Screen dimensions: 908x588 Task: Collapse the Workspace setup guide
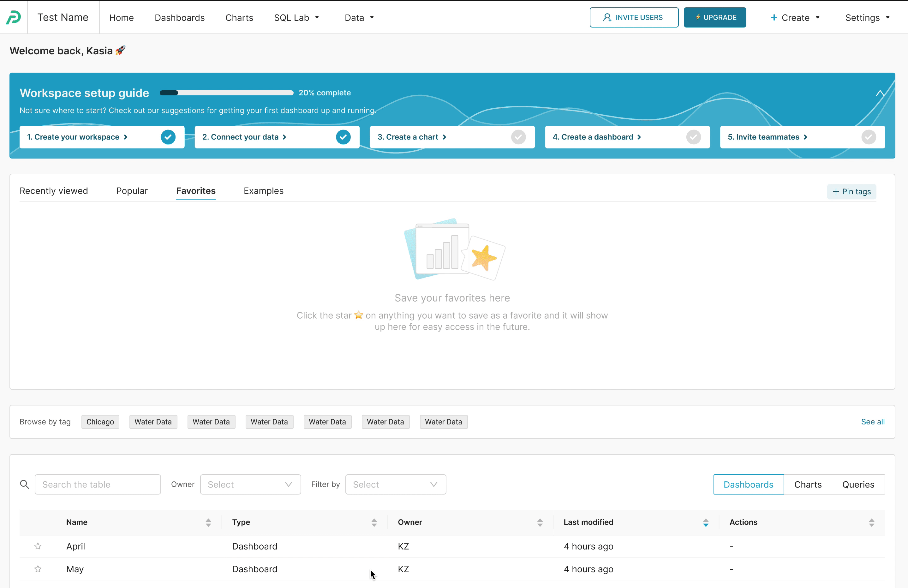880,93
